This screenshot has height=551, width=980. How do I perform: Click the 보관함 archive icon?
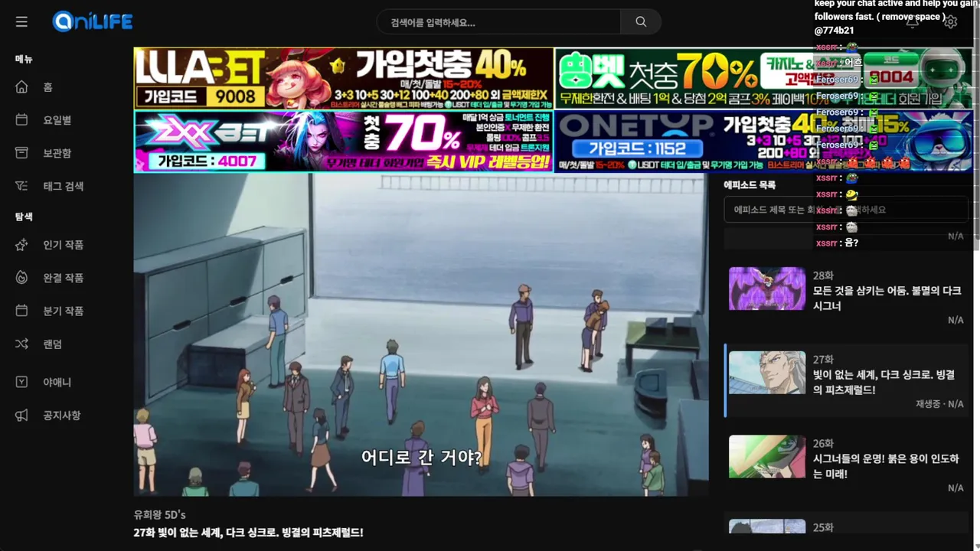click(21, 153)
